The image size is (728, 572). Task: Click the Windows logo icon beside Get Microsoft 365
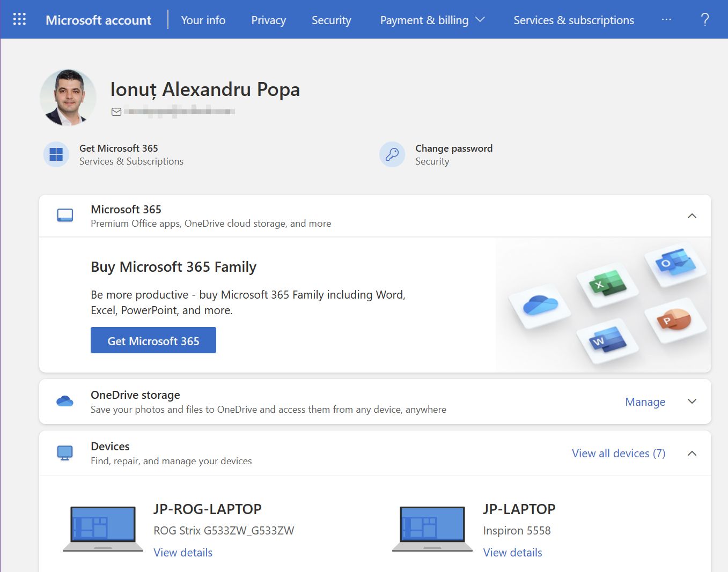tap(56, 154)
